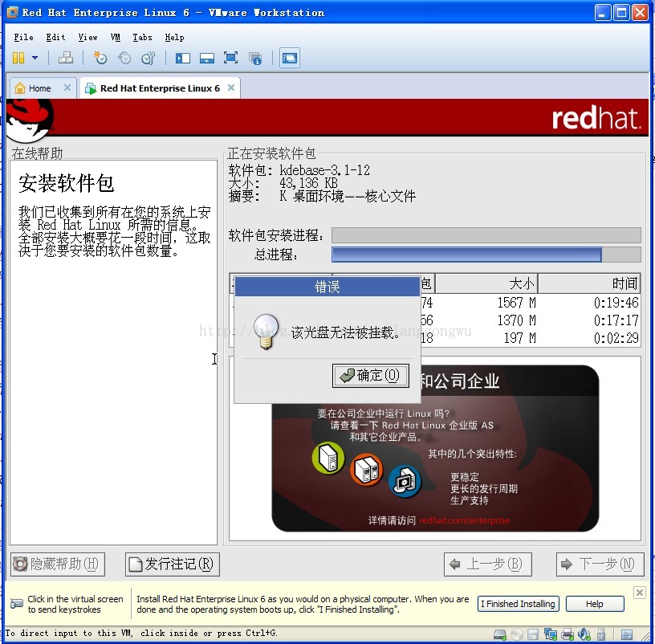This screenshot has width=655, height=644.
Task: Enter full screen mode icon
Action: point(230,58)
